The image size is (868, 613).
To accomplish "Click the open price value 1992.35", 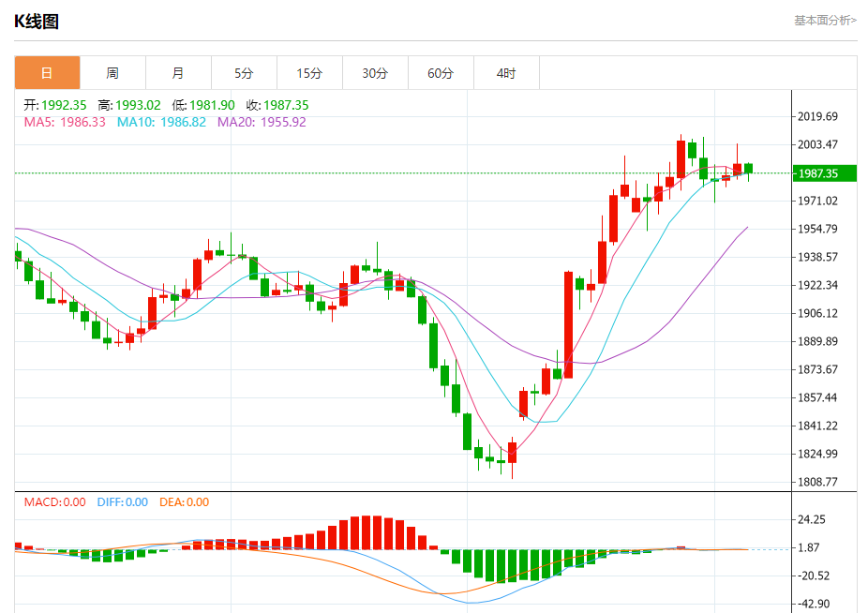I will tap(64, 105).
